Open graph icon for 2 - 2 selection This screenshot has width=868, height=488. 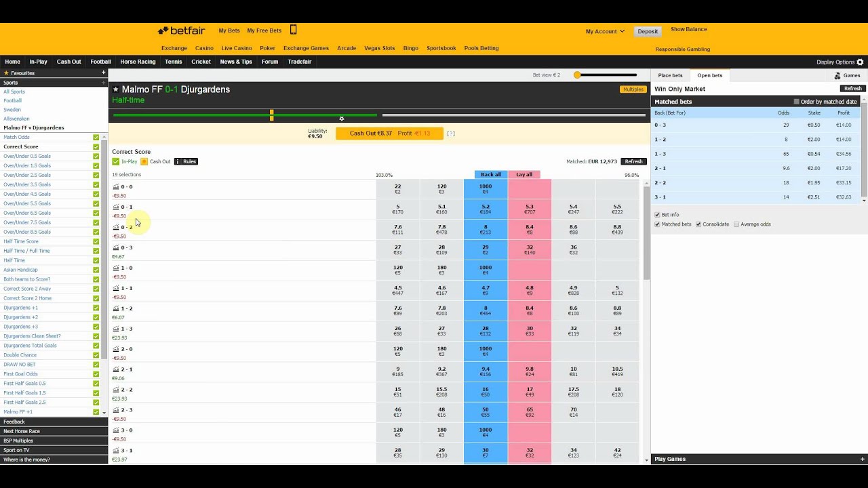coord(116,390)
